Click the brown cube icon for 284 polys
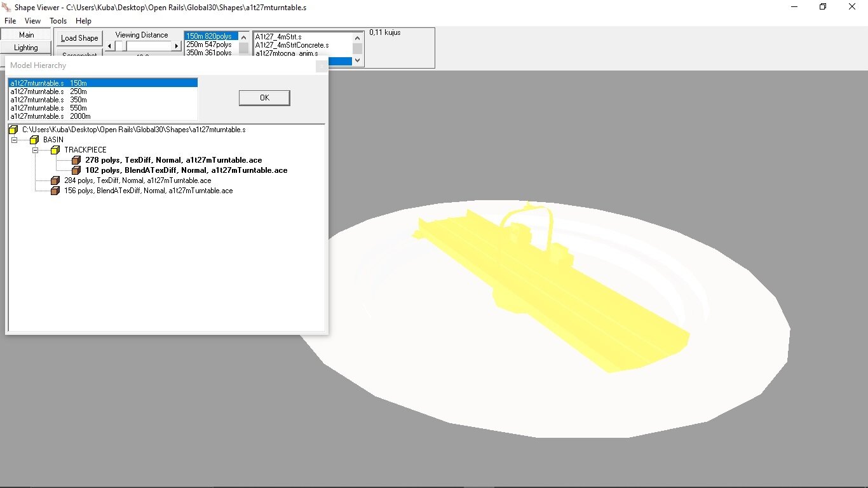This screenshot has height=488, width=868. pyautogui.click(x=55, y=180)
